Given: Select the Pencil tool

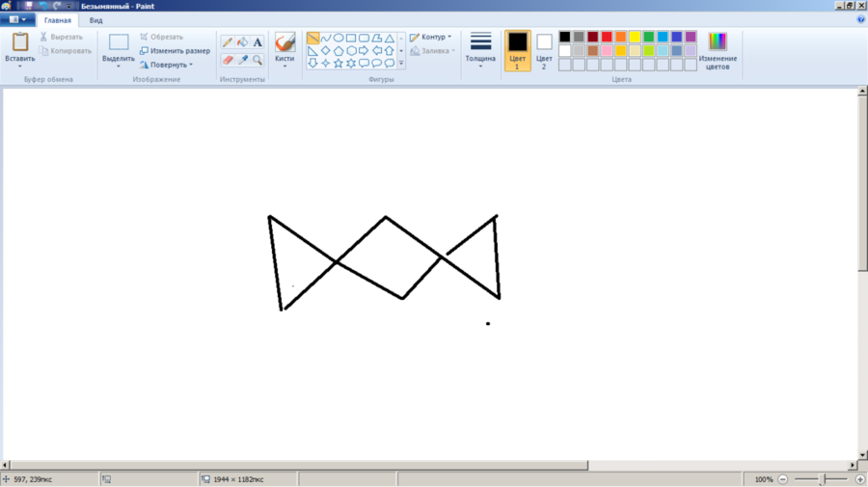Looking at the screenshot, I should point(228,42).
